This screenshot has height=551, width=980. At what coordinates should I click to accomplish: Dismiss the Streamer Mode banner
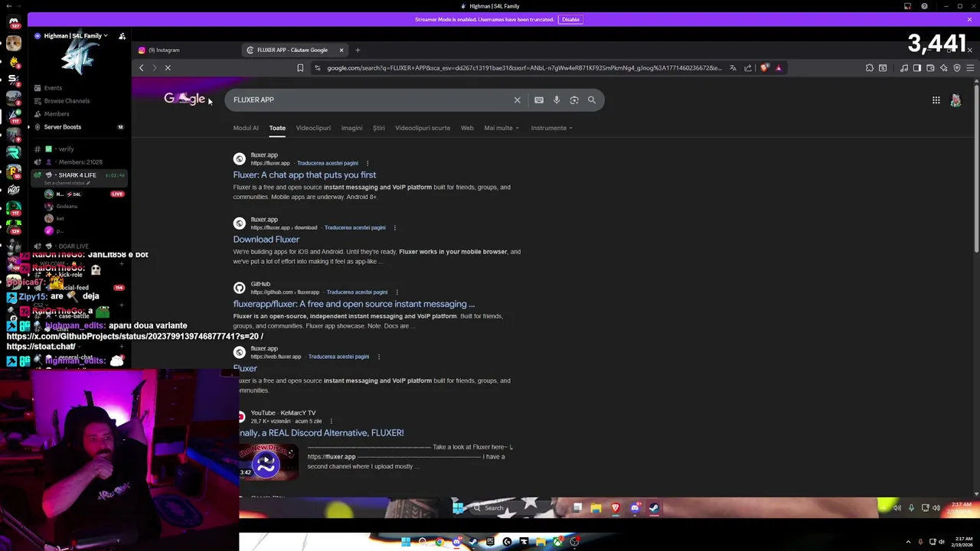click(x=969, y=19)
